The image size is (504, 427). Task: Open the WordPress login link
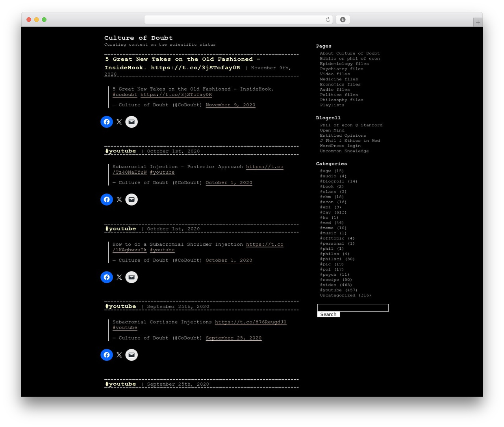point(340,146)
